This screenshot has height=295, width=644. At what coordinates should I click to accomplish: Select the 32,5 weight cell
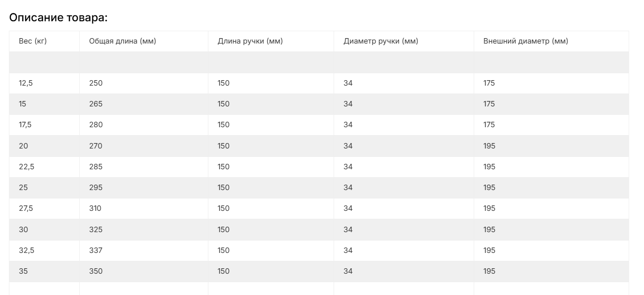[27, 250]
